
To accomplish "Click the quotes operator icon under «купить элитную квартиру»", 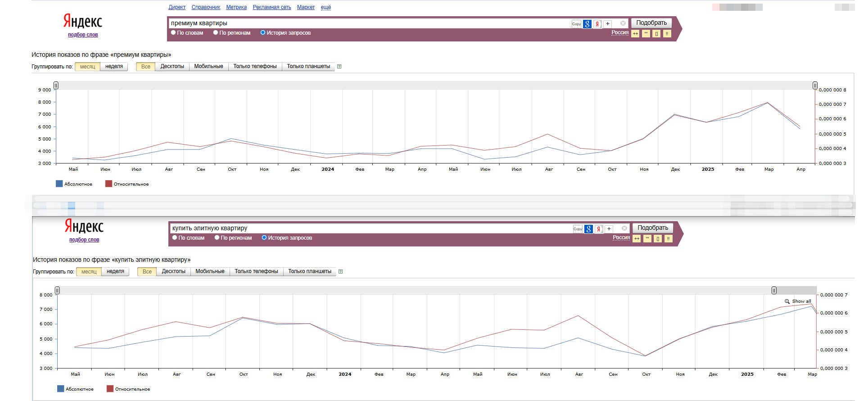I will [x=647, y=239].
